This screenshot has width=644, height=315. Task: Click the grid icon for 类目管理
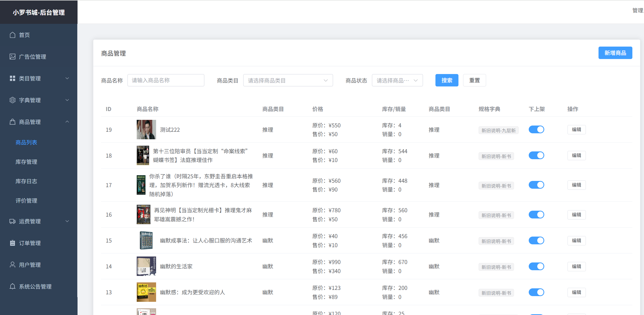12,78
